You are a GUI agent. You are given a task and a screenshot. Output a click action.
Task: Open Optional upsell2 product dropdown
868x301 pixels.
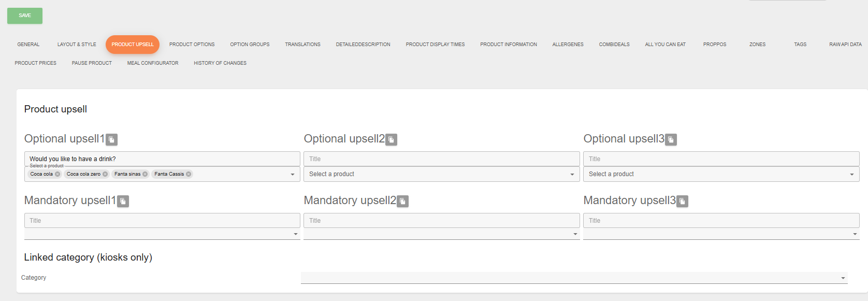pos(441,174)
